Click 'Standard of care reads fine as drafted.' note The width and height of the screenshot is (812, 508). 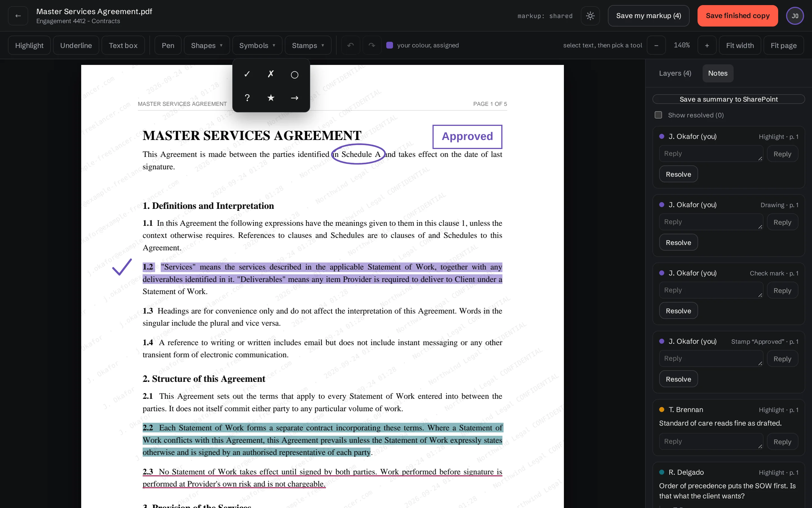click(720, 423)
